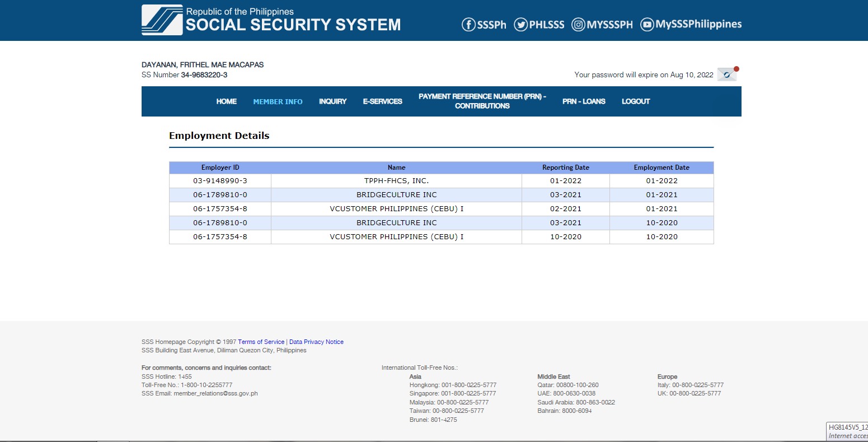Click the Employer ID column header
868x442 pixels.
(220, 168)
